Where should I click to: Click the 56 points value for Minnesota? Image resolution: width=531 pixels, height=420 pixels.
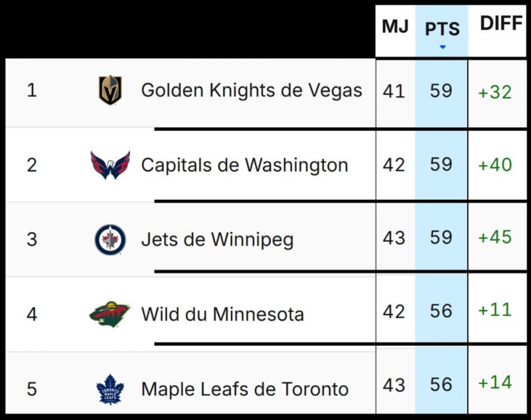(440, 313)
